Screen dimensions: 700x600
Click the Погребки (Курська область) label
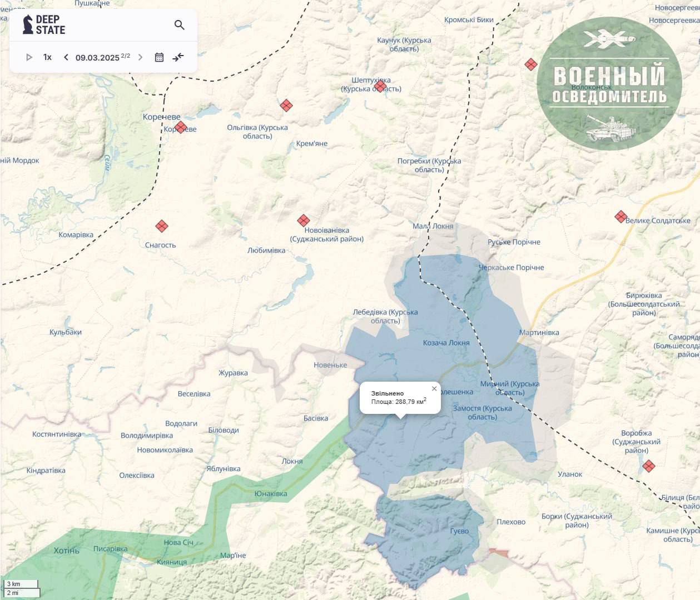click(429, 165)
